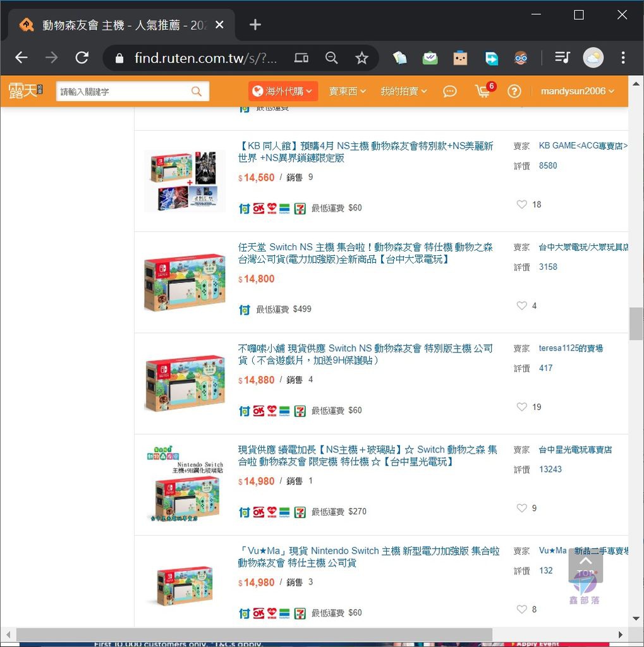This screenshot has height=647, width=644.
Task: Click thumbnail of Vu★Ma Switch listing
Action: point(185,586)
